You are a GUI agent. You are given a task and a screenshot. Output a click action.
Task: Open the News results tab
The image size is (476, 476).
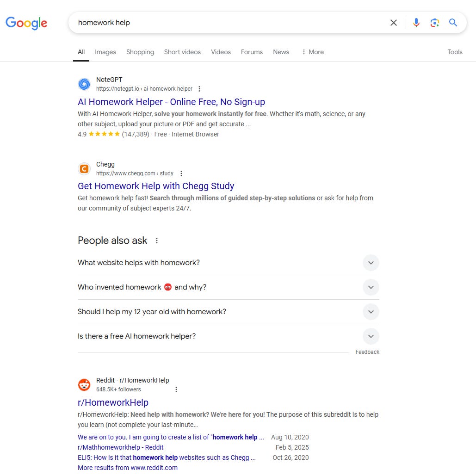pyautogui.click(x=281, y=52)
